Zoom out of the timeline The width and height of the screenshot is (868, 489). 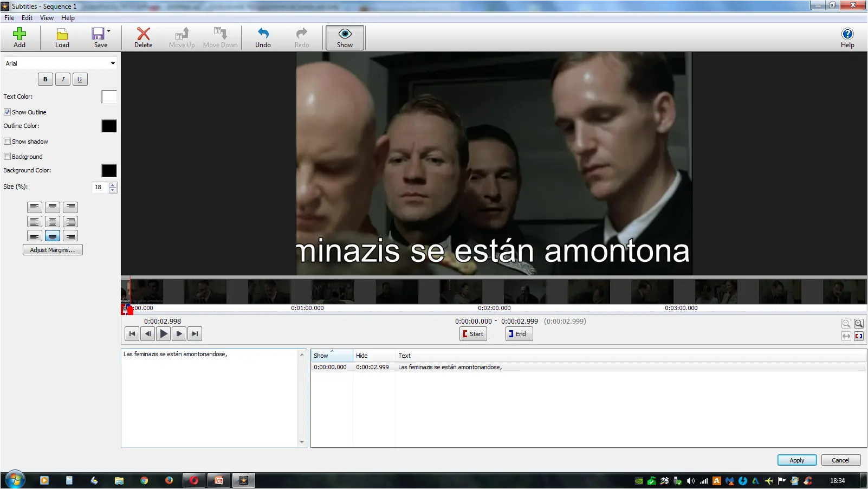(x=846, y=324)
